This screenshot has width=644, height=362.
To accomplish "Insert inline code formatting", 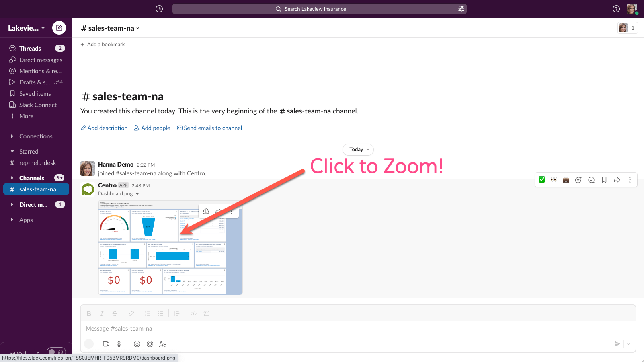I will (193, 314).
